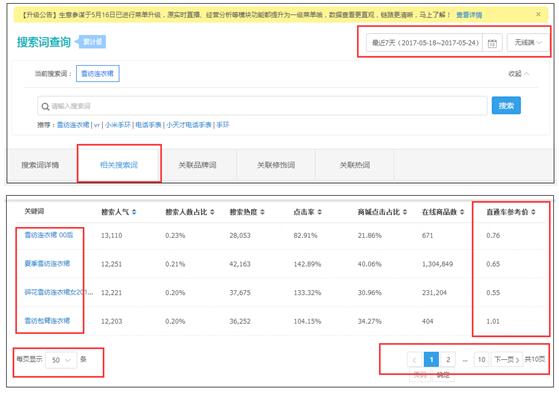Sort by 点击率 column arrows
The width and height of the screenshot is (559, 393).
(319, 212)
